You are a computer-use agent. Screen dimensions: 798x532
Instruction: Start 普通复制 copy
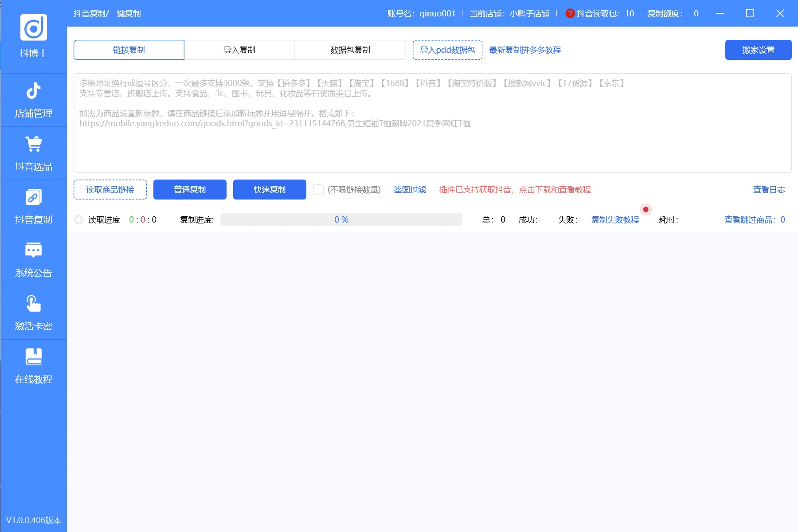click(190, 189)
